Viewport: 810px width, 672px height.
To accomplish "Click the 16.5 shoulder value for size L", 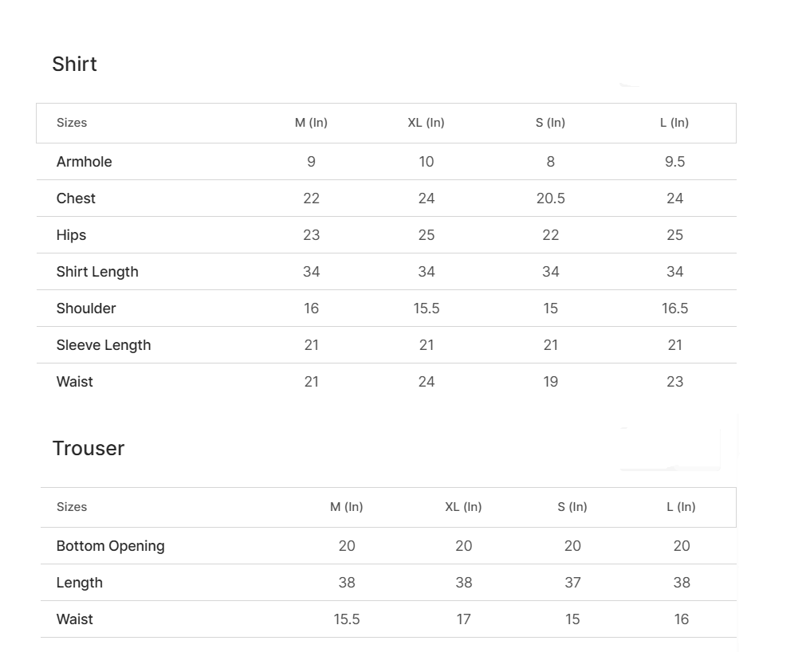I will (x=674, y=308).
